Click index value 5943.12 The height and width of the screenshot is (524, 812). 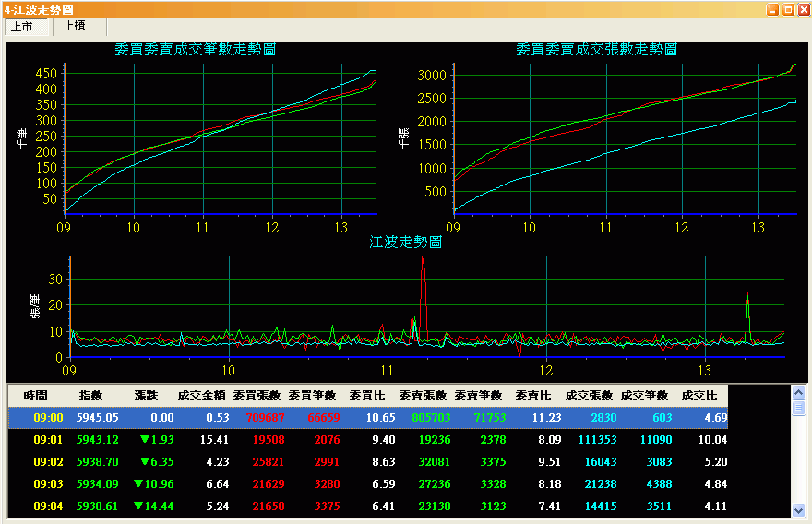[x=98, y=440]
